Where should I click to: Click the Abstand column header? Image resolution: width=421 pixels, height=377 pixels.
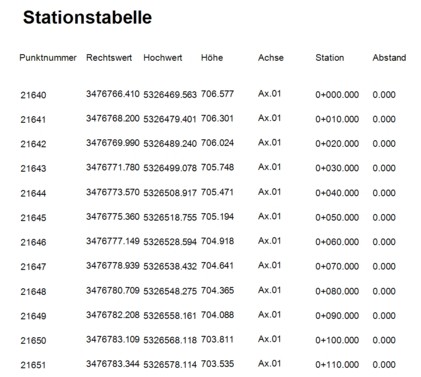[x=389, y=58]
